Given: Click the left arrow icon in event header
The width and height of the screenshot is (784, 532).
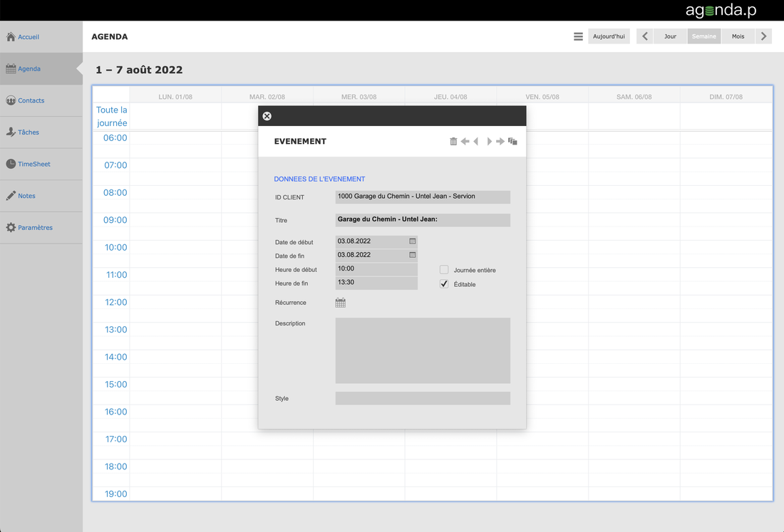Looking at the screenshot, I should pyautogui.click(x=465, y=142).
